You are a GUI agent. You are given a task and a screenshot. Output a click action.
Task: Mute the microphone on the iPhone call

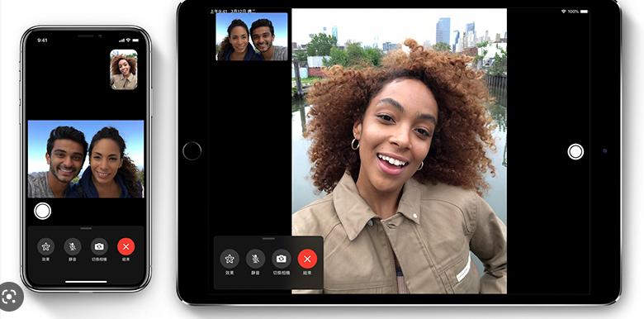coord(73,246)
